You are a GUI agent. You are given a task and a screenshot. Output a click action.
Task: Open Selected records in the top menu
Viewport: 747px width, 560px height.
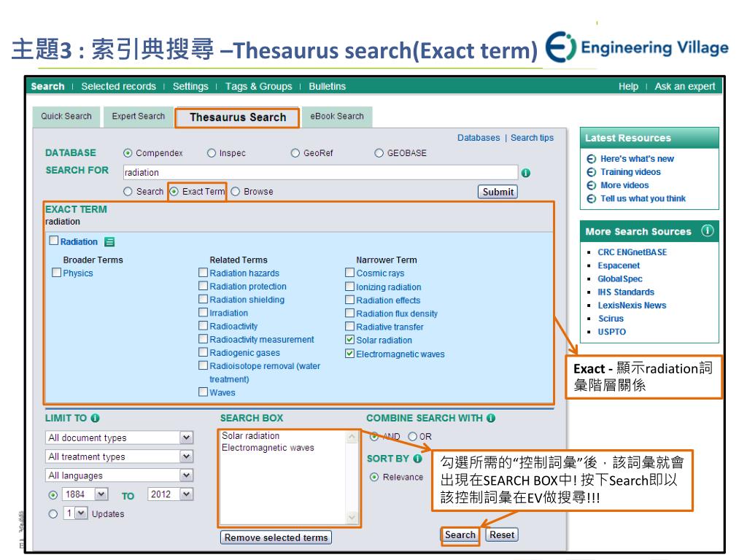119,86
